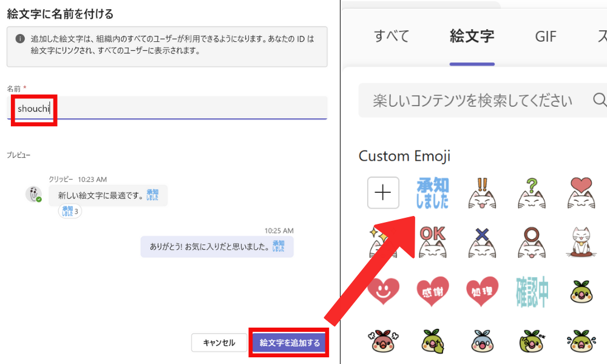Choose the 処理 heart emoji
Image resolution: width=607 pixels, height=364 pixels.
point(482,292)
